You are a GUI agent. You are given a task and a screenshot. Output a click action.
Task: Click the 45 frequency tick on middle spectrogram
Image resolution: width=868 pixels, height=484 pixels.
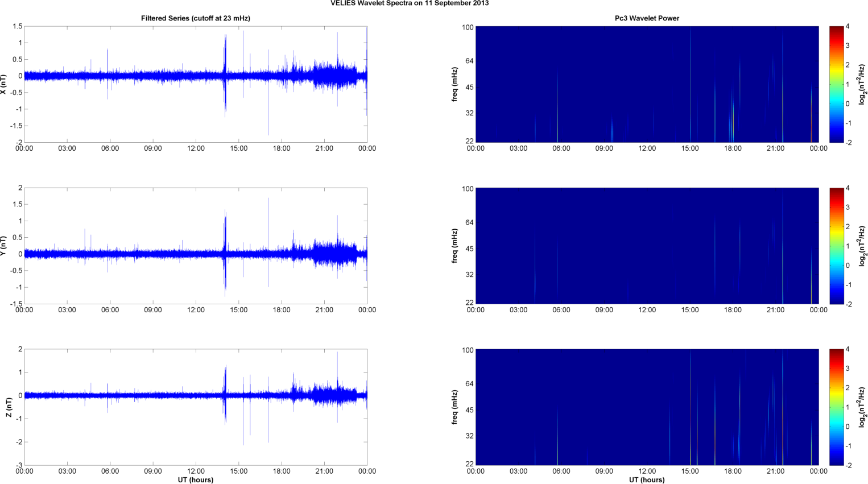tap(469, 249)
